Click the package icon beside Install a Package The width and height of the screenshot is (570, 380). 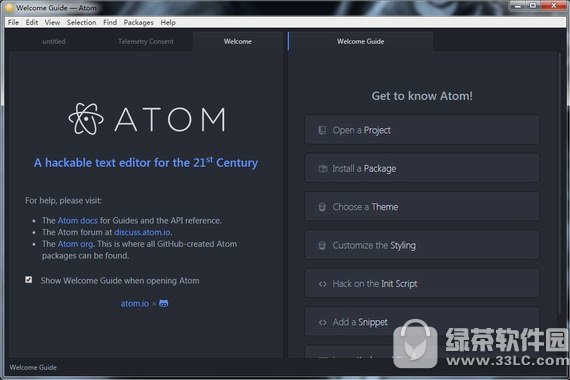(x=322, y=168)
